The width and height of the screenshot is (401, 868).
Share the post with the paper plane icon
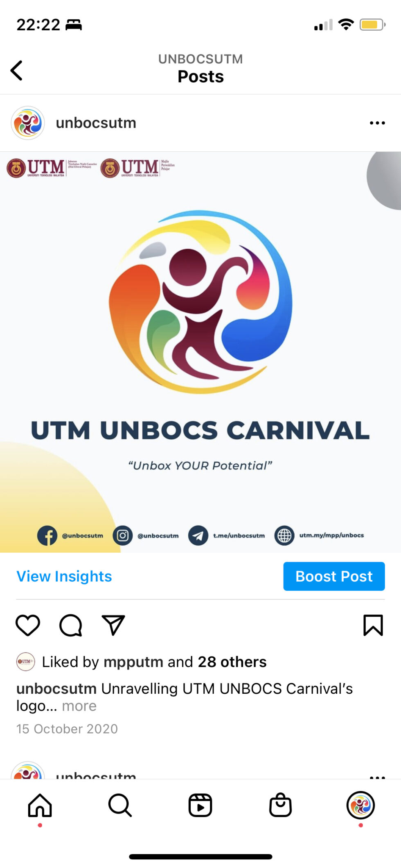click(113, 625)
